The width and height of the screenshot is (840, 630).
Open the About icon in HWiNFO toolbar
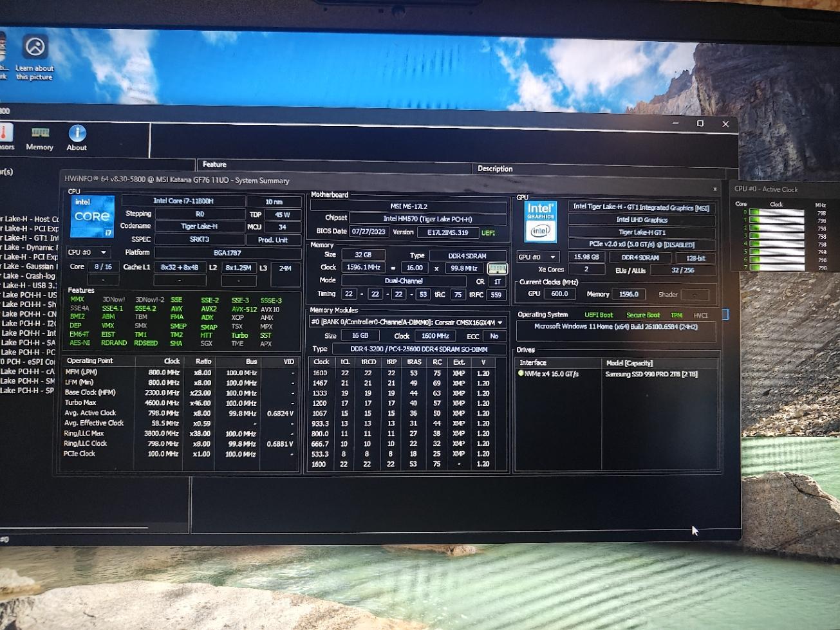point(77,138)
